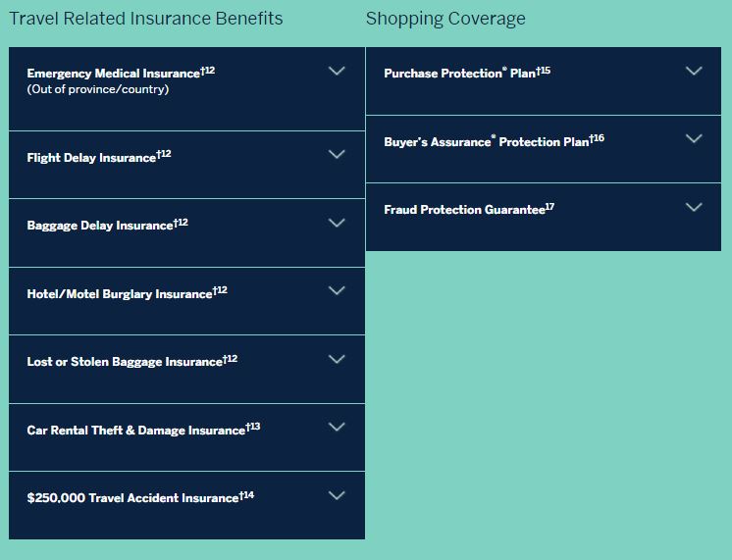This screenshot has height=560, width=732.
Task: Click $250,000 Travel Accident Insurance label
Action: click(132, 498)
